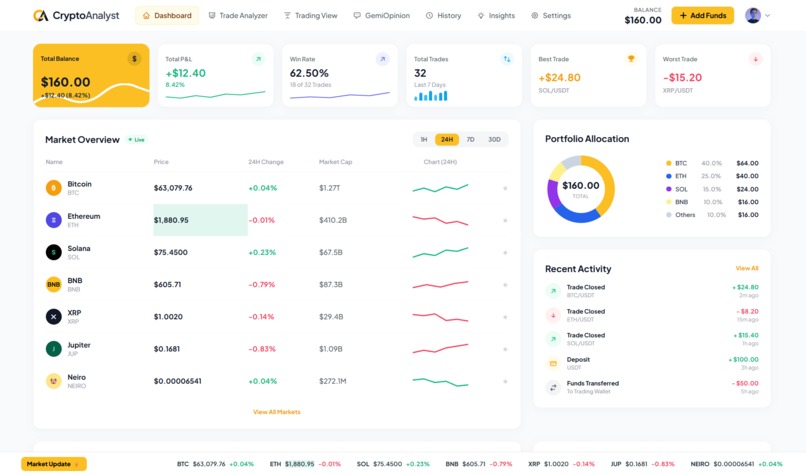This screenshot has height=475, width=806.
Task: Click the down arrow icon on Worst Trade card
Action: pos(756,59)
